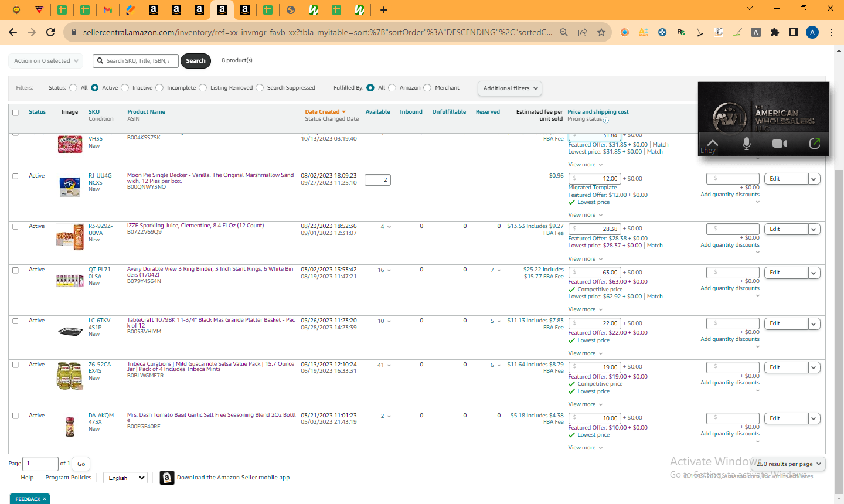Go back to the previous page
Image resolution: width=844 pixels, height=504 pixels.
(13, 32)
